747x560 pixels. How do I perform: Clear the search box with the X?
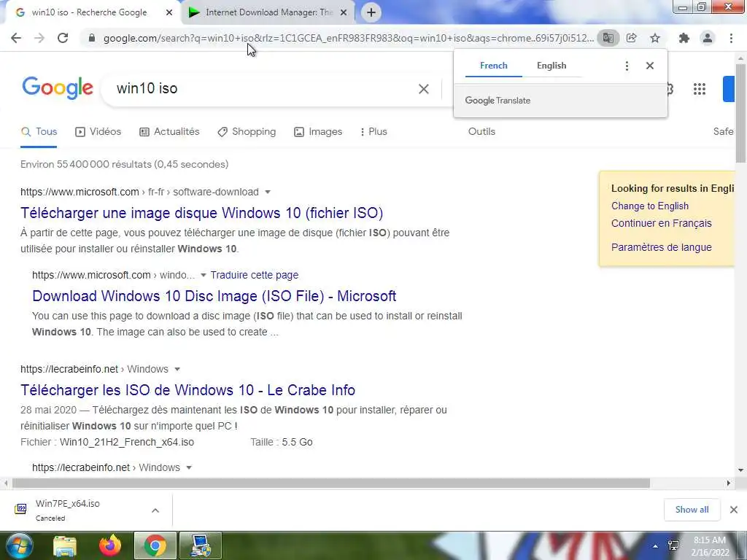coord(424,89)
